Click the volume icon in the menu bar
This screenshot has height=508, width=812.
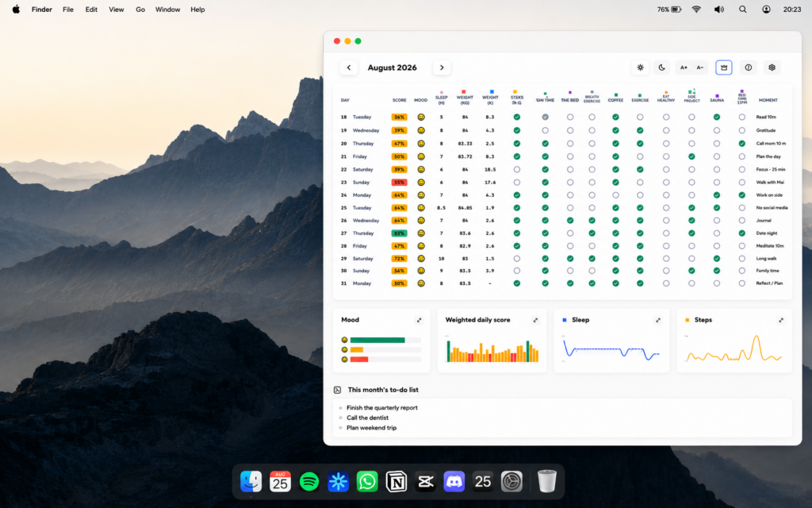(718, 10)
